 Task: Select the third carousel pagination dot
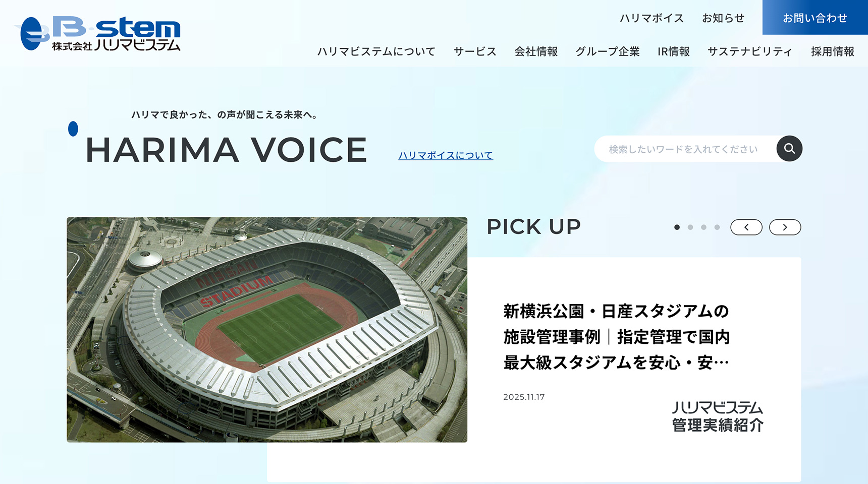coord(703,227)
